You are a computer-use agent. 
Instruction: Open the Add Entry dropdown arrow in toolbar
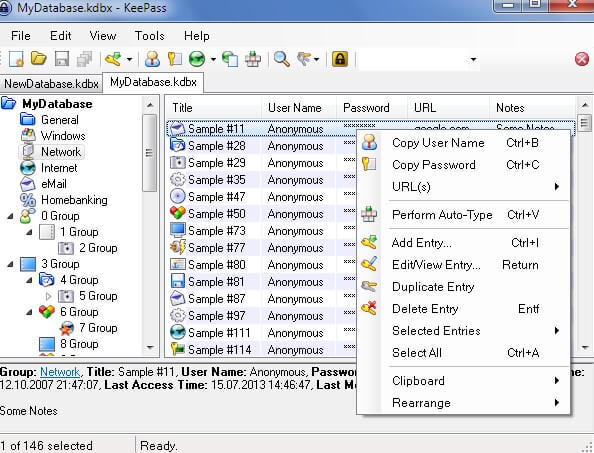tap(129, 59)
